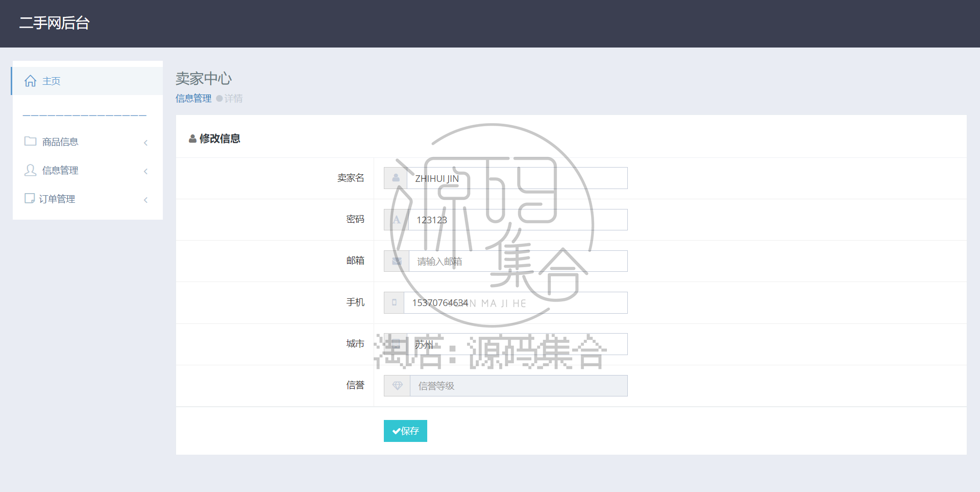Click the phone icon in 手机 field

(x=394, y=302)
